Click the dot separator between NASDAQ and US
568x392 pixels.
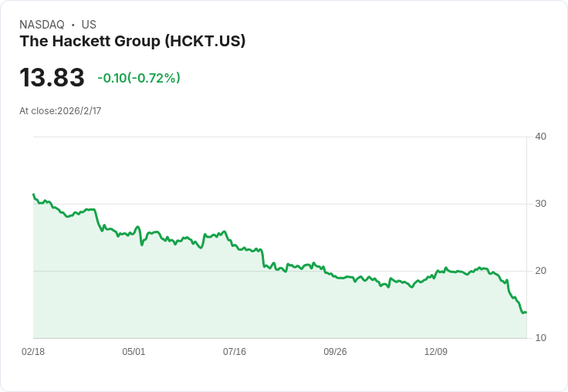coord(73,25)
